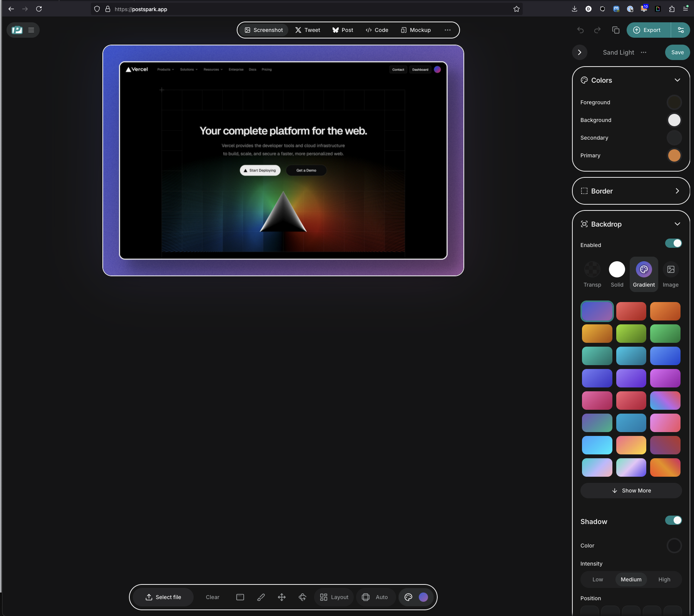Screen dimensions: 694x616
Task: Switch to Code mode
Action: coord(377,30)
